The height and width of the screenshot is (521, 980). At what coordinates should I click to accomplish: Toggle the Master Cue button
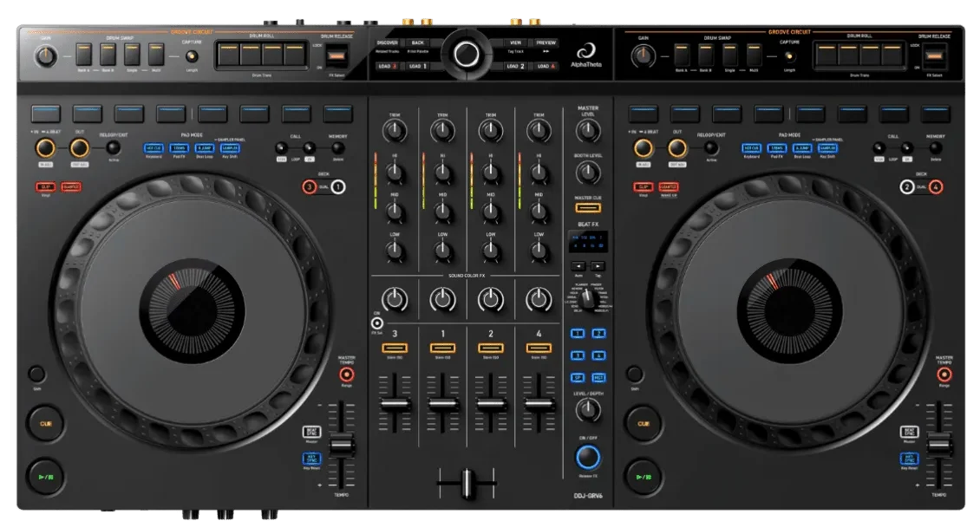(x=588, y=207)
